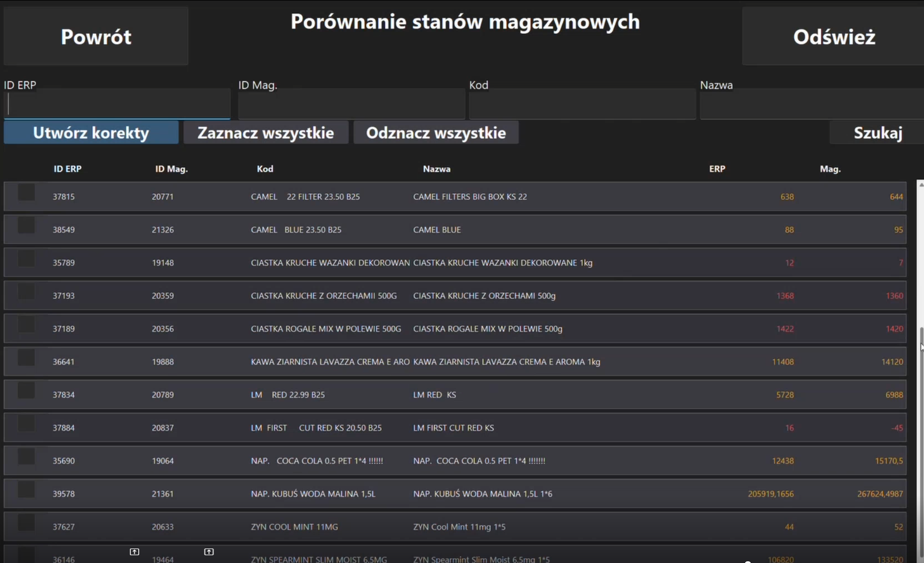This screenshot has width=924, height=563.
Task: Check the CIASTKA ROGALE MIX row checkbox
Action: click(26, 325)
